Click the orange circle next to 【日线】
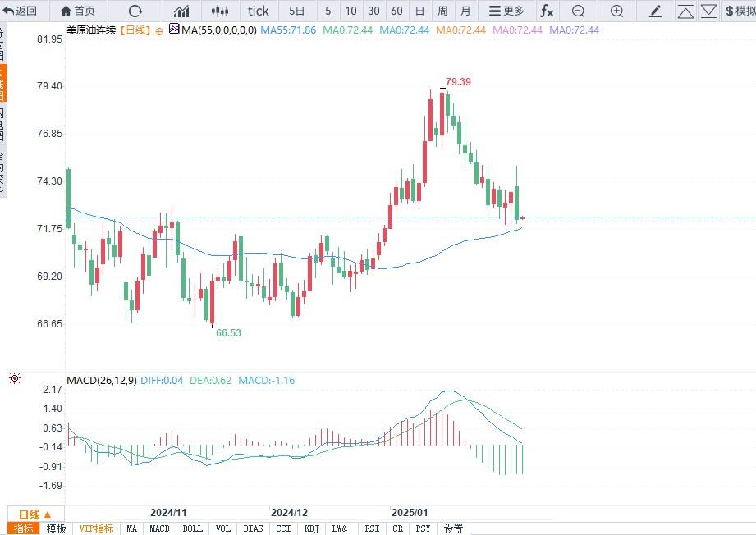This screenshot has width=756, height=535. [x=157, y=30]
